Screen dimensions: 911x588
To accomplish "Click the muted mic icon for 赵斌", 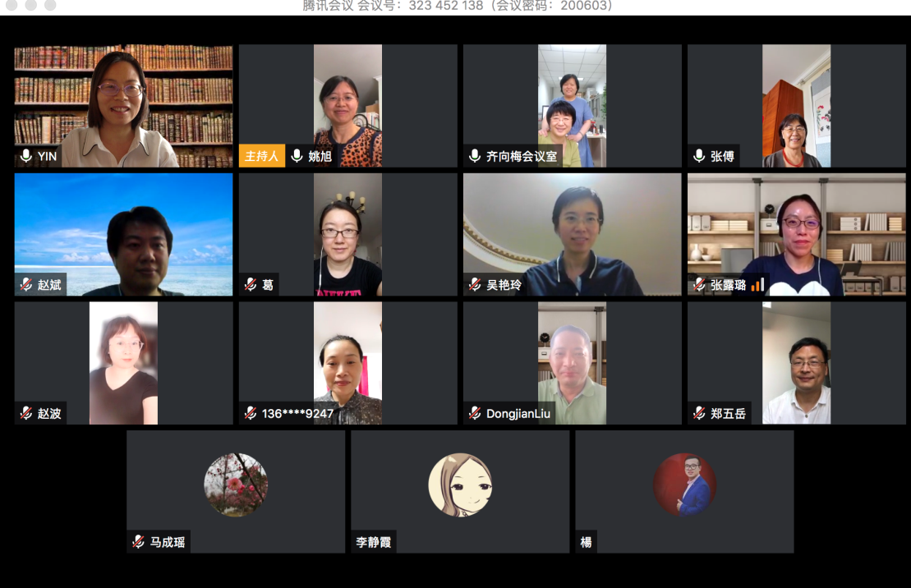I will click(26, 284).
